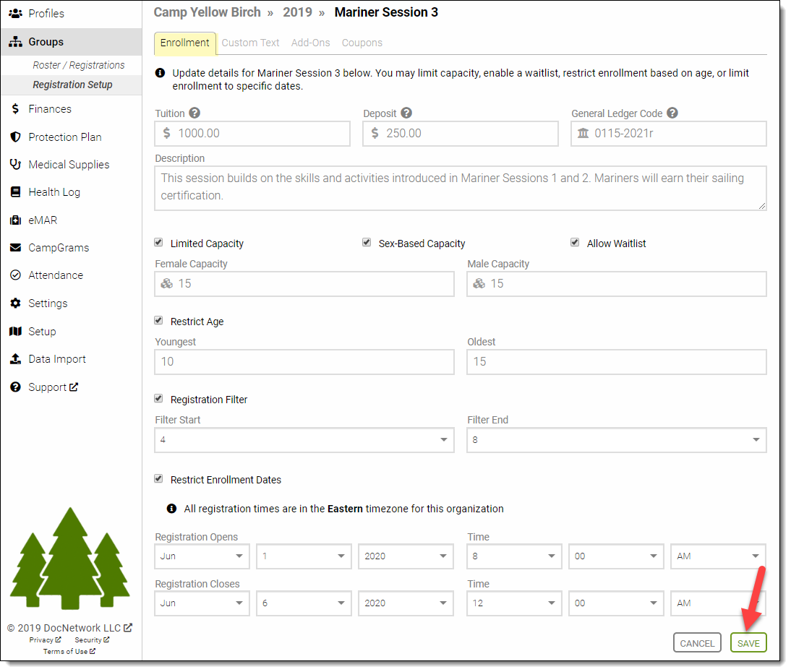Open the Add-Ons tab
The image size is (791, 672).
pos(310,43)
